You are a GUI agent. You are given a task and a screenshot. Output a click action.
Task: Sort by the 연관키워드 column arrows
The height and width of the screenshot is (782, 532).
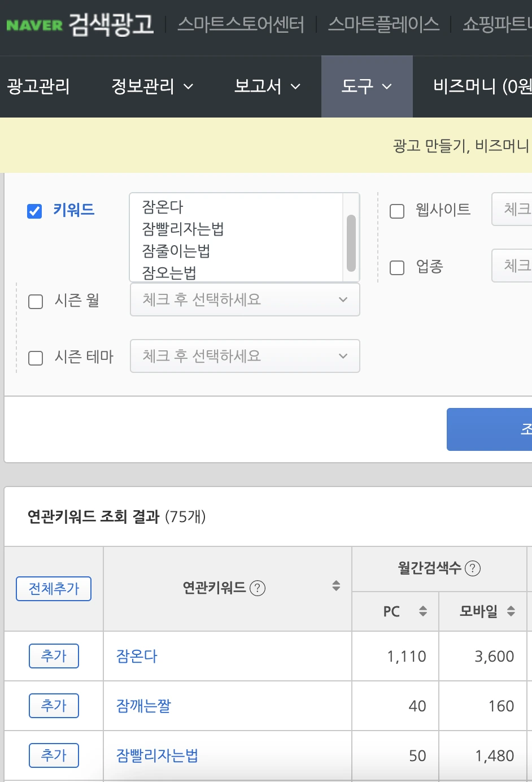pyautogui.click(x=336, y=585)
